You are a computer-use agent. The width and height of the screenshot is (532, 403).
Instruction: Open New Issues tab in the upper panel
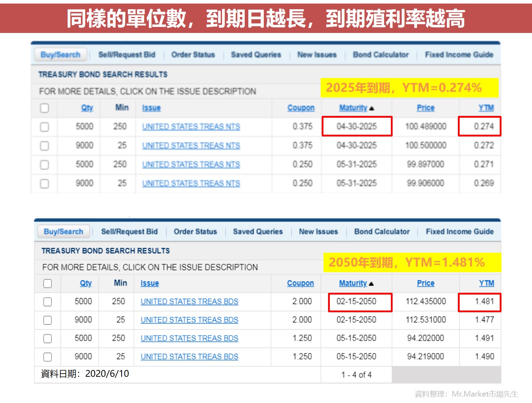[x=317, y=55]
